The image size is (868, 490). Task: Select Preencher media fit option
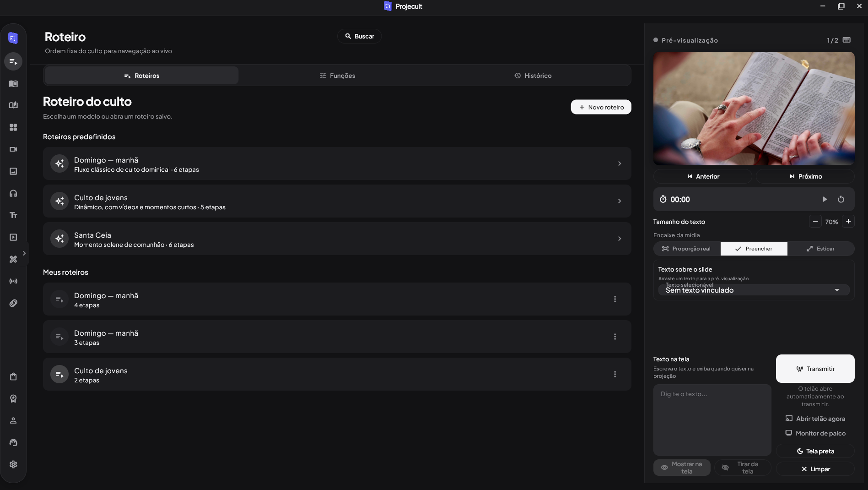(x=754, y=249)
